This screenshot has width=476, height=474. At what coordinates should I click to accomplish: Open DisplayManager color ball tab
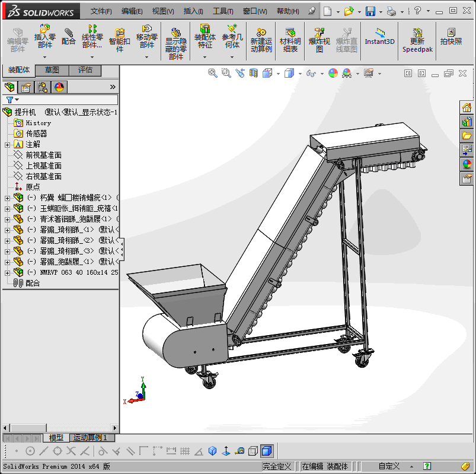(59, 87)
